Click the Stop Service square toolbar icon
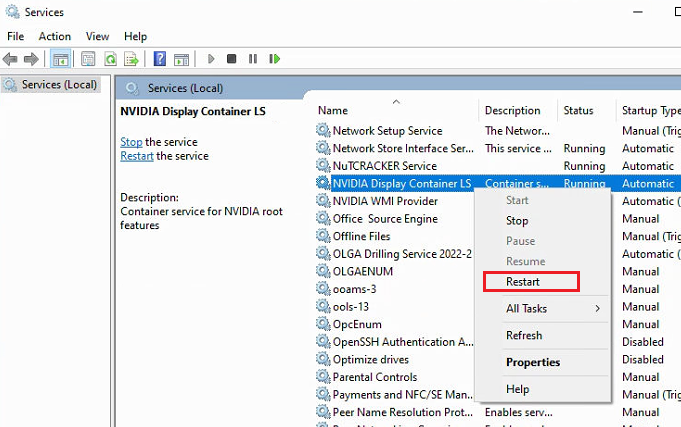The width and height of the screenshot is (681, 427). point(232,59)
